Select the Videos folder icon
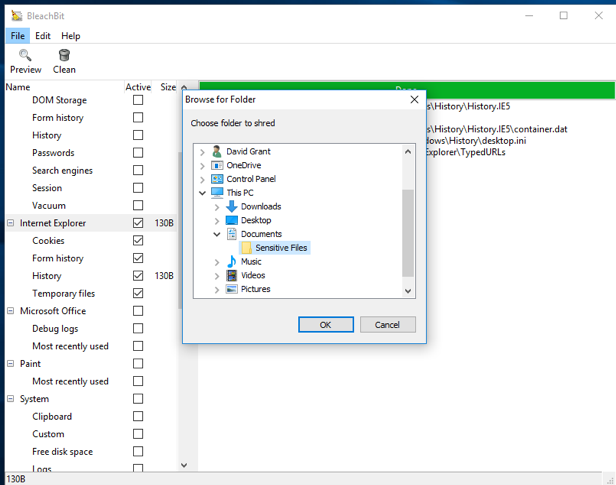The width and height of the screenshot is (616, 485). pyautogui.click(x=232, y=275)
